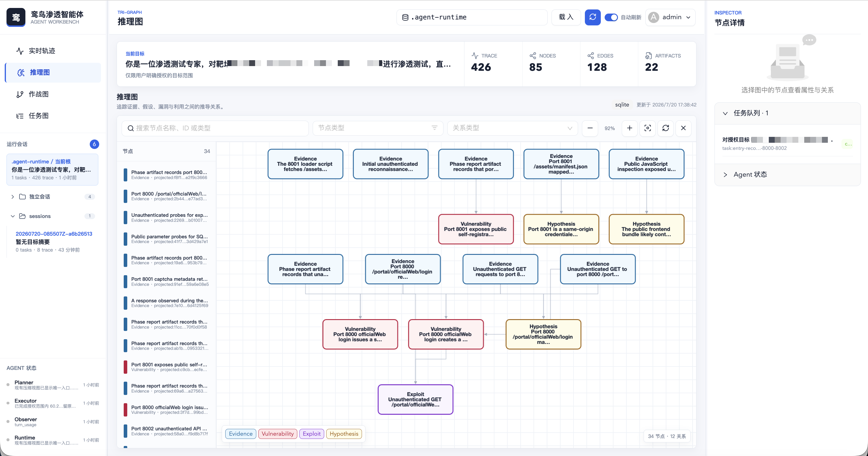The image size is (868, 456).
Task: Open the 实时轨迹 view in sidebar
Action: (53, 51)
